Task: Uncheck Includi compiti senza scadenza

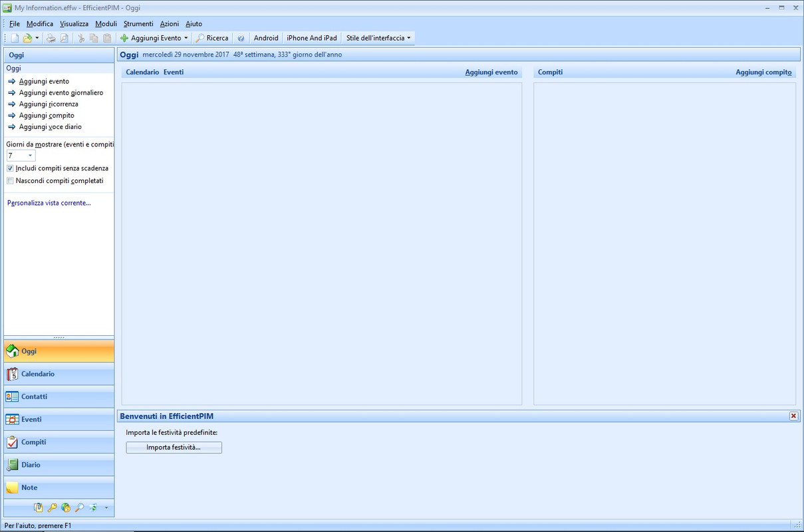Action: coord(10,168)
